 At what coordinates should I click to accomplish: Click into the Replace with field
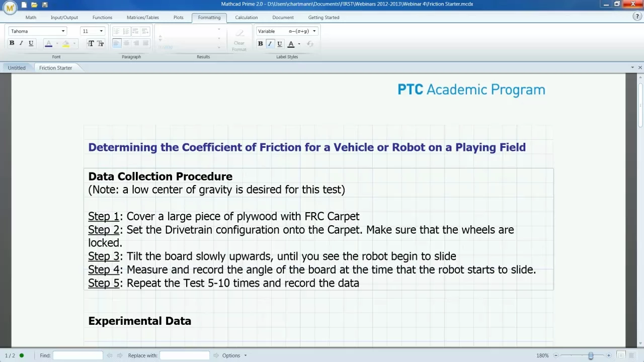coord(185,355)
